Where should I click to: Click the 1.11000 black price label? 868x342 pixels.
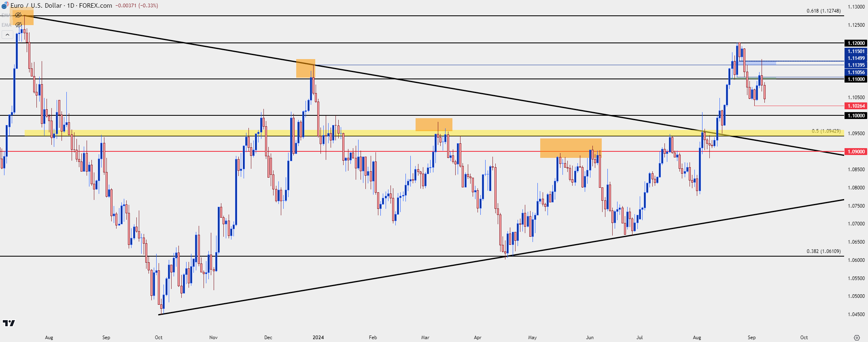pyautogui.click(x=856, y=79)
